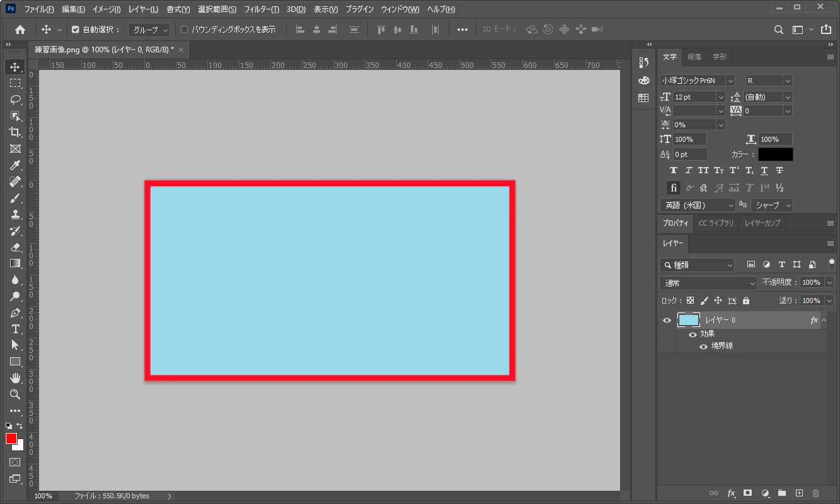The width and height of the screenshot is (840, 504).
Task: Select the Horizontal Type tool
Action: (x=15, y=329)
